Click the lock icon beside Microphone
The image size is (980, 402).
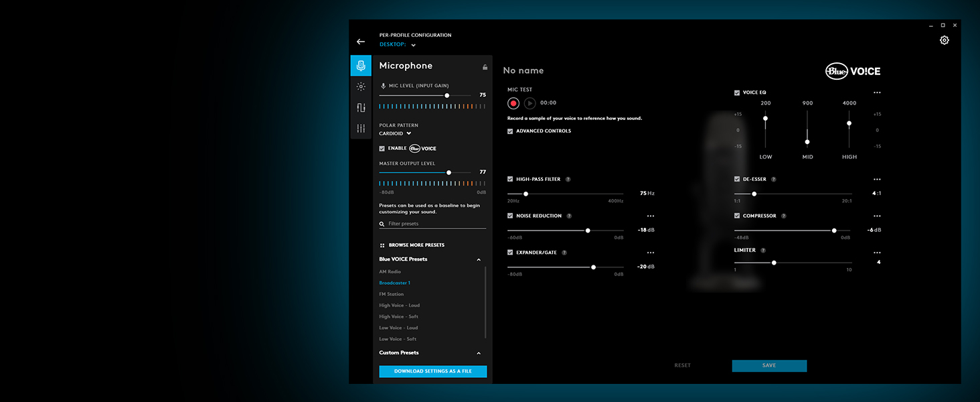pos(485,67)
